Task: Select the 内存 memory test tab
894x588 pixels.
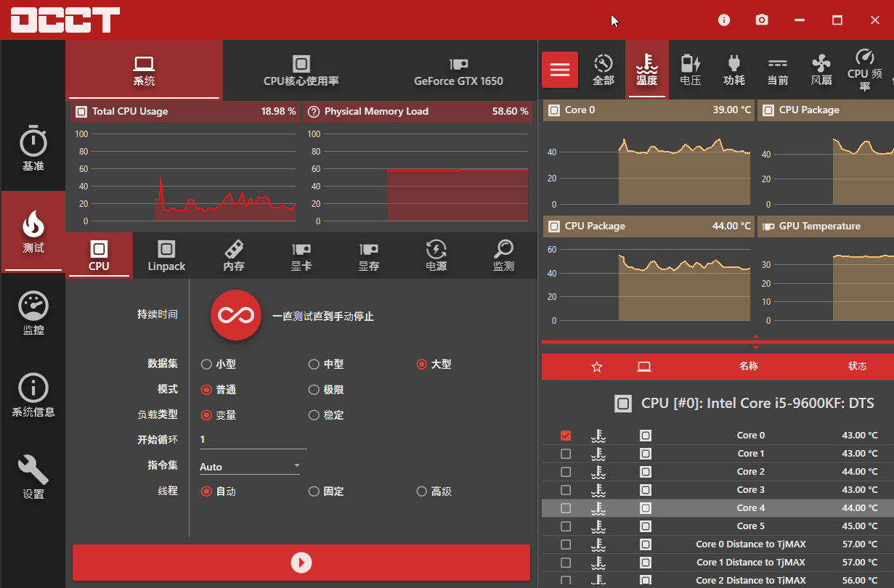Action: (234, 255)
